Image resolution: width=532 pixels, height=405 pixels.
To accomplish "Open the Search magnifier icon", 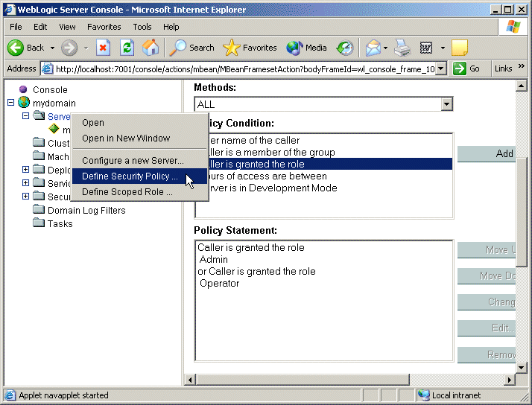I will tap(178, 48).
